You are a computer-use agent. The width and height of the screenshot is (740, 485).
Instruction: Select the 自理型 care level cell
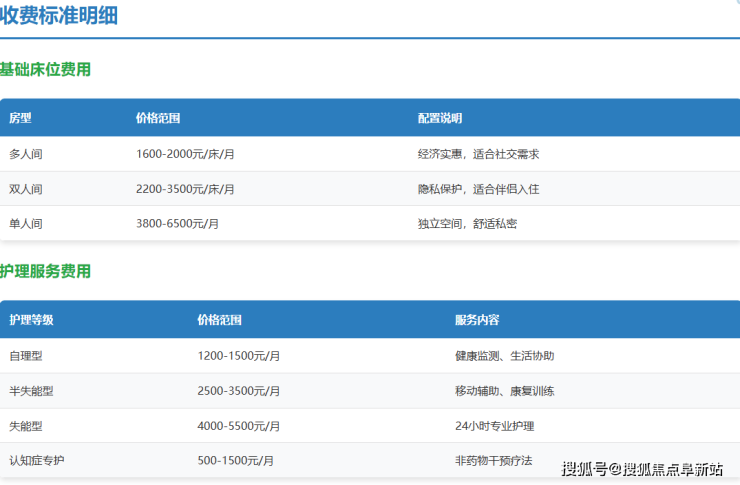pyautogui.click(x=26, y=356)
